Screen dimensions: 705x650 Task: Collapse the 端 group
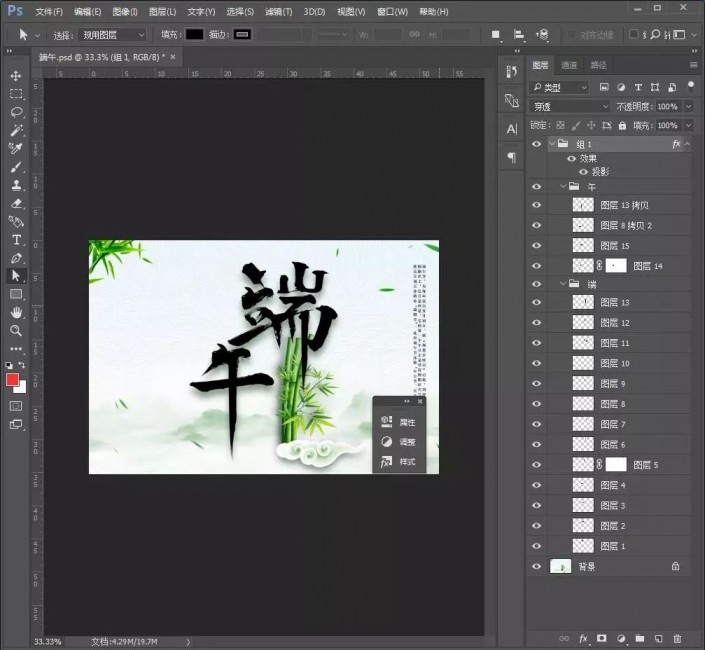(x=562, y=284)
